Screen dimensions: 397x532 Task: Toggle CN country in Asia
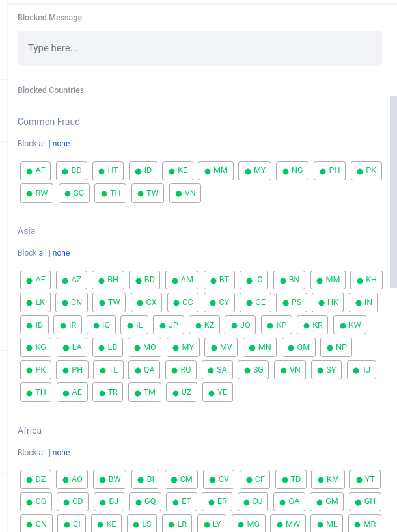click(72, 302)
